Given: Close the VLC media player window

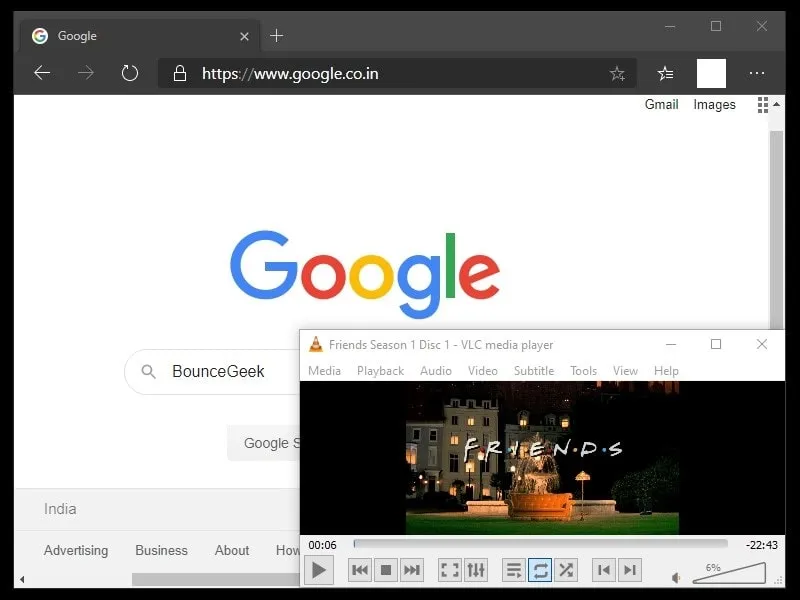Looking at the screenshot, I should [x=761, y=344].
